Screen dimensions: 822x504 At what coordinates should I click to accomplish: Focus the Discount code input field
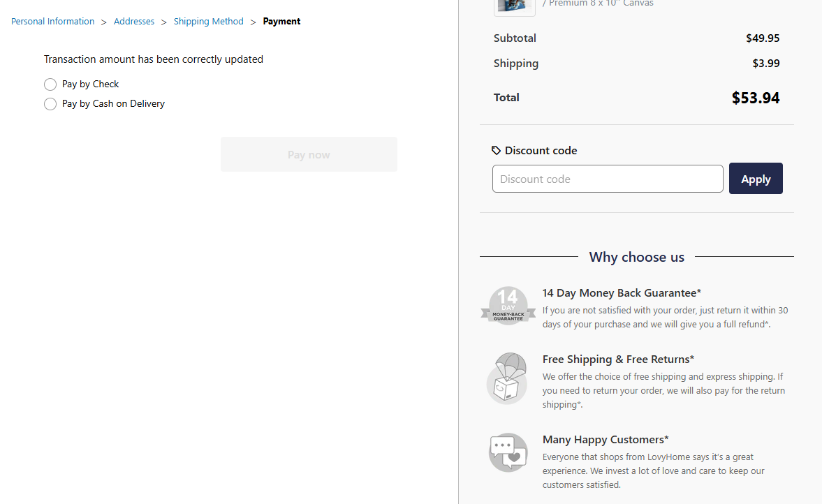608,179
